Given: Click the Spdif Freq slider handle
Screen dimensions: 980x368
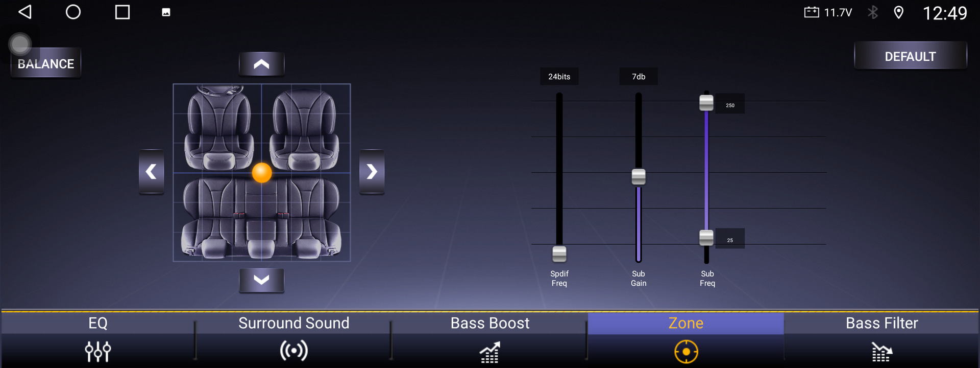Looking at the screenshot, I should coord(559,254).
